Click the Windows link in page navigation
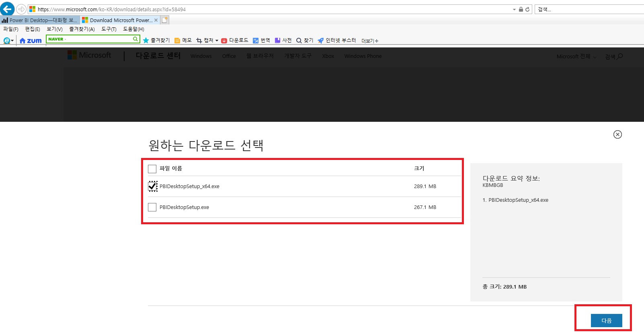 (201, 56)
